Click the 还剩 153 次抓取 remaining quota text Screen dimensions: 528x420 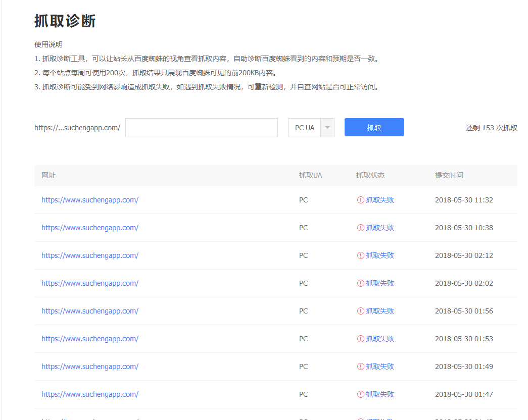coord(491,127)
